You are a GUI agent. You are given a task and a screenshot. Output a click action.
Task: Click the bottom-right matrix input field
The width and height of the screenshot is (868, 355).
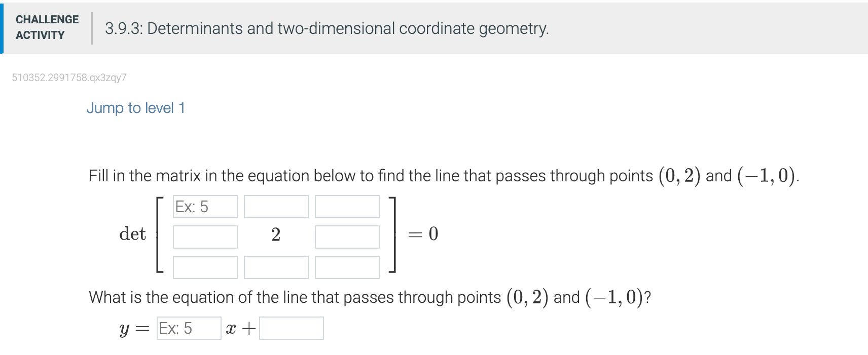347,267
